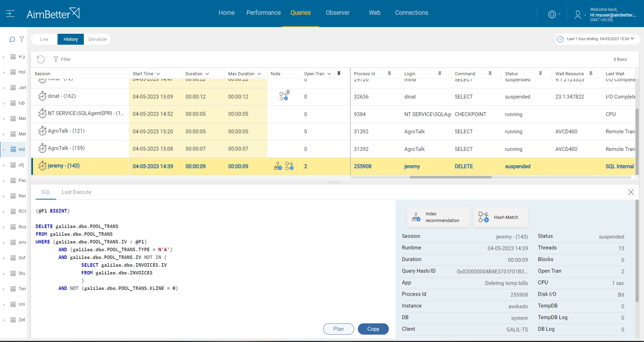Click the search magnifier icon in sidebar

point(12,39)
